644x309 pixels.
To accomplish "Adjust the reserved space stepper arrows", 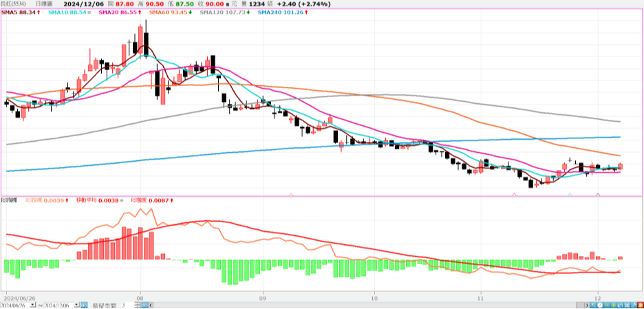I will point(138,306).
